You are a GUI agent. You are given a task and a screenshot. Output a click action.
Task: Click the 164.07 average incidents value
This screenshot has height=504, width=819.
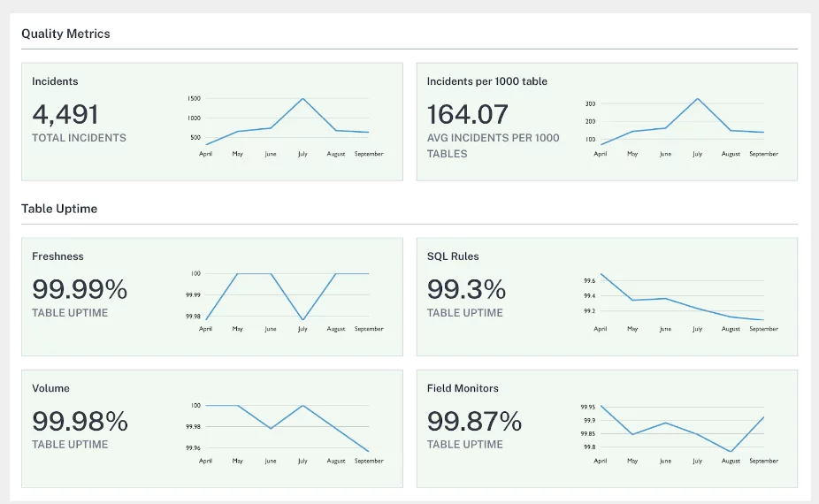pyautogui.click(x=468, y=114)
